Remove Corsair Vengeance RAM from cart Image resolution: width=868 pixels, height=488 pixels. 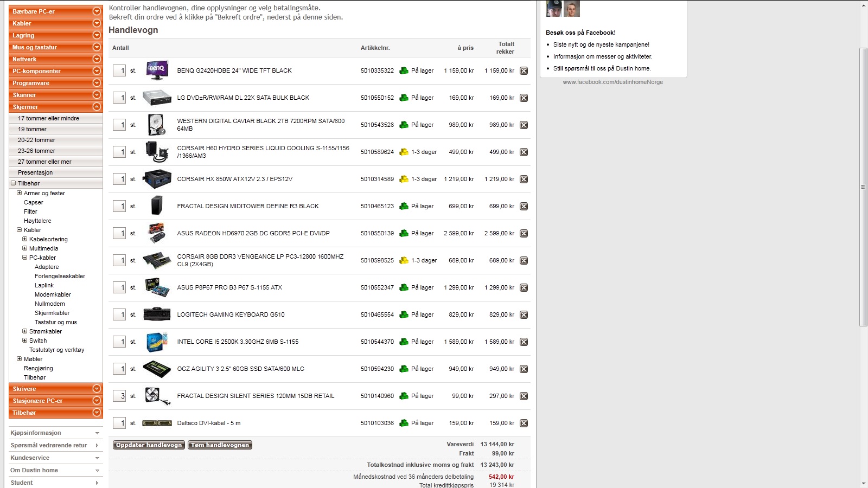coord(524,260)
